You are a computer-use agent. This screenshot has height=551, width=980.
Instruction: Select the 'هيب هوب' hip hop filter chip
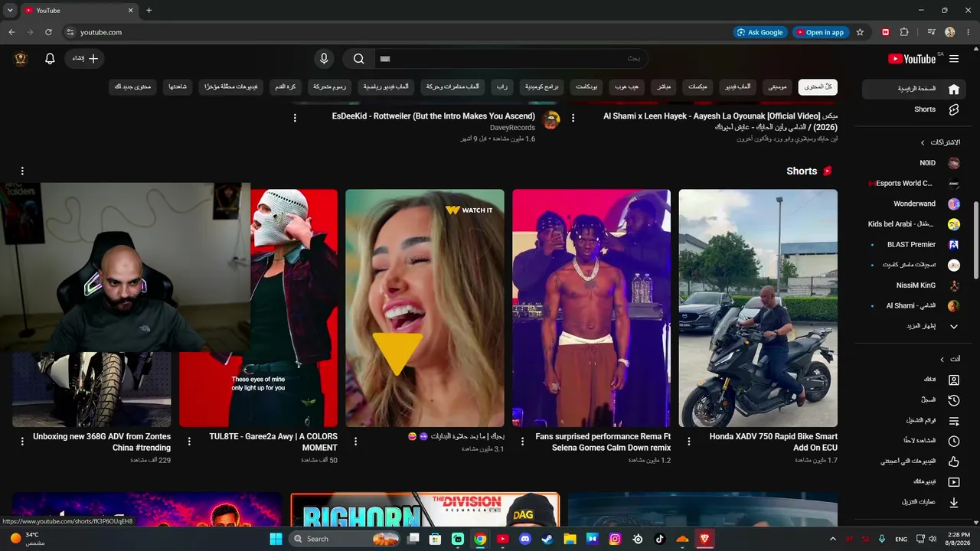[628, 87]
